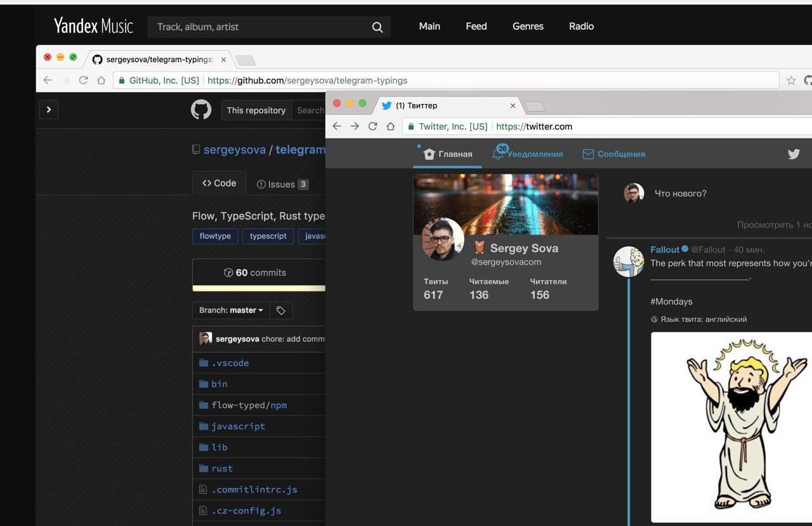The image size is (812, 526).
Task: Click the typescript topic tag
Action: (268, 236)
